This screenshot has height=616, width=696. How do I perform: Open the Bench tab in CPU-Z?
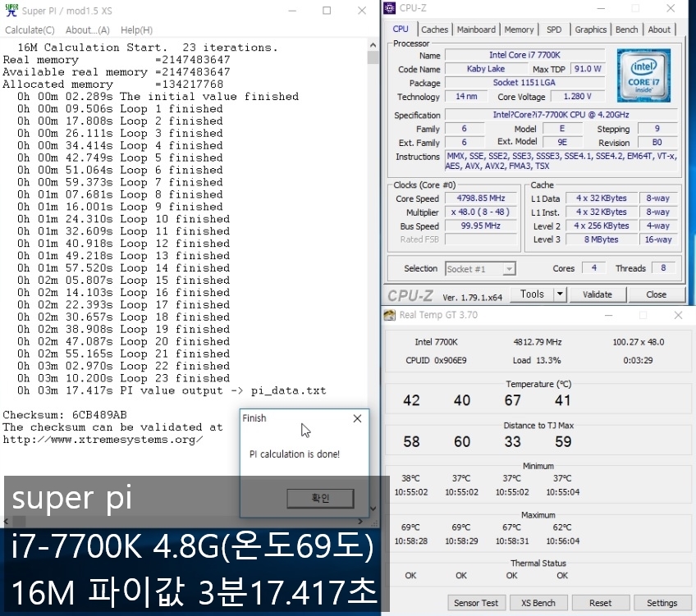(x=627, y=30)
